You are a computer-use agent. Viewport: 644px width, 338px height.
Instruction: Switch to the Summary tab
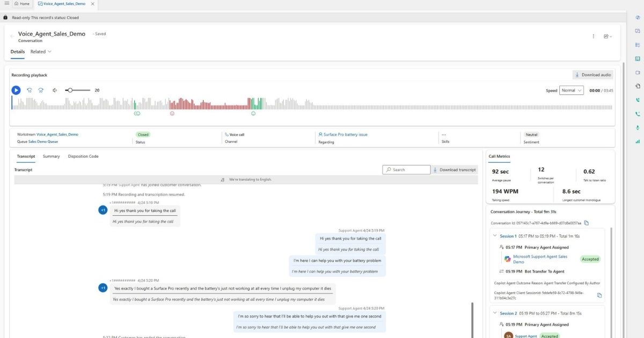point(52,156)
